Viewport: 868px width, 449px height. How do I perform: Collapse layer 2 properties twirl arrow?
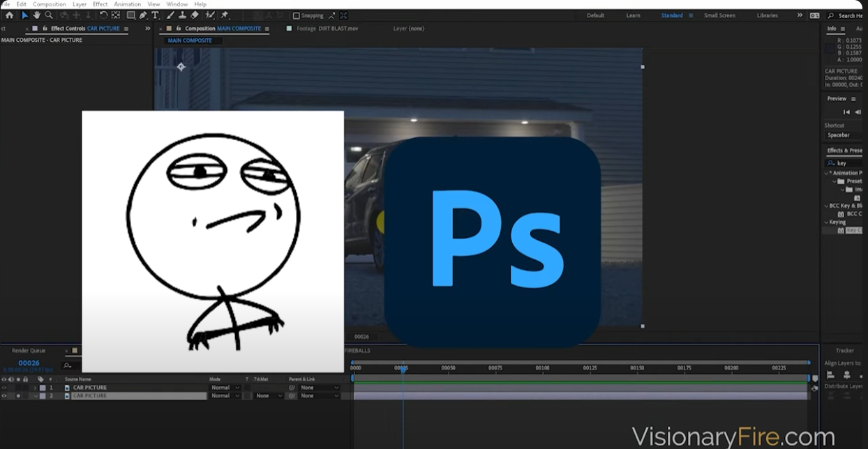coord(36,395)
